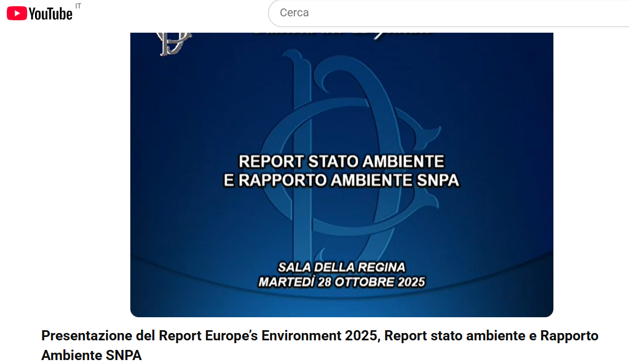Click 'Ambiente SNPA' on title's second line
The image size is (629, 364).
91,356
